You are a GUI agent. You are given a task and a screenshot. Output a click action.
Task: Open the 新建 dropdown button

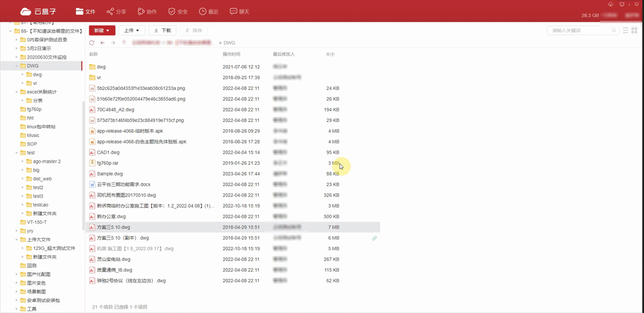point(102,31)
